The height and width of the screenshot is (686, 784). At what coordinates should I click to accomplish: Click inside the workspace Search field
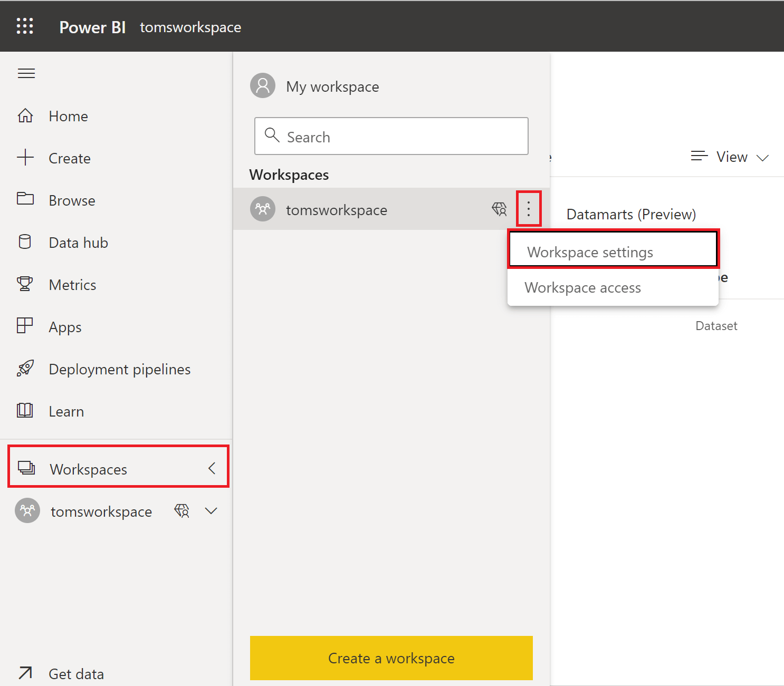click(x=391, y=136)
